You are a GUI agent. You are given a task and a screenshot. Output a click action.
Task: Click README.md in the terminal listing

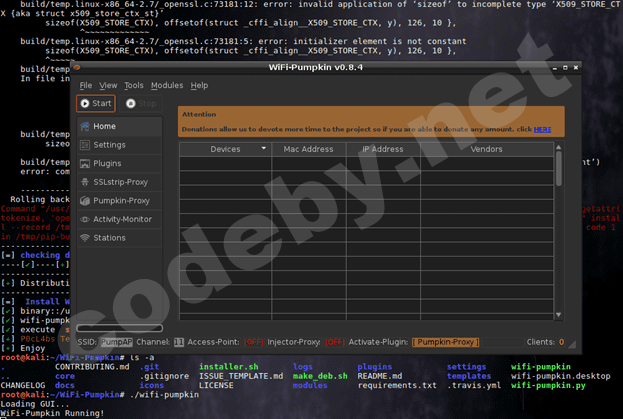379,377
